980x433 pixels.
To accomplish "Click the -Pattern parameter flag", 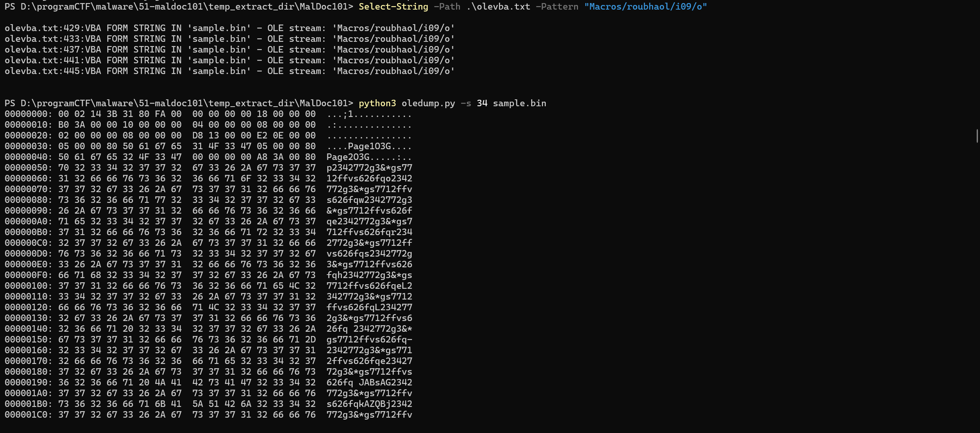I will pyautogui.click(x=557, y=7).
